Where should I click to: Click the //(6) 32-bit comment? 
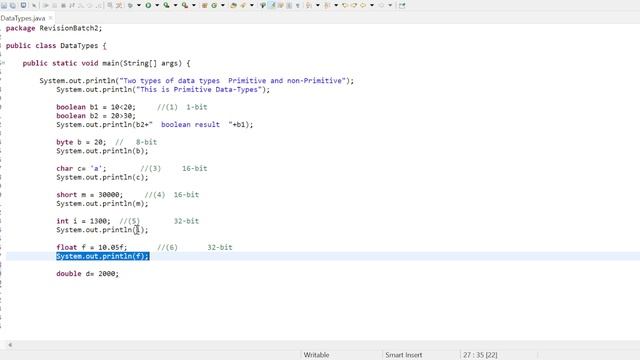coord(195,247)
